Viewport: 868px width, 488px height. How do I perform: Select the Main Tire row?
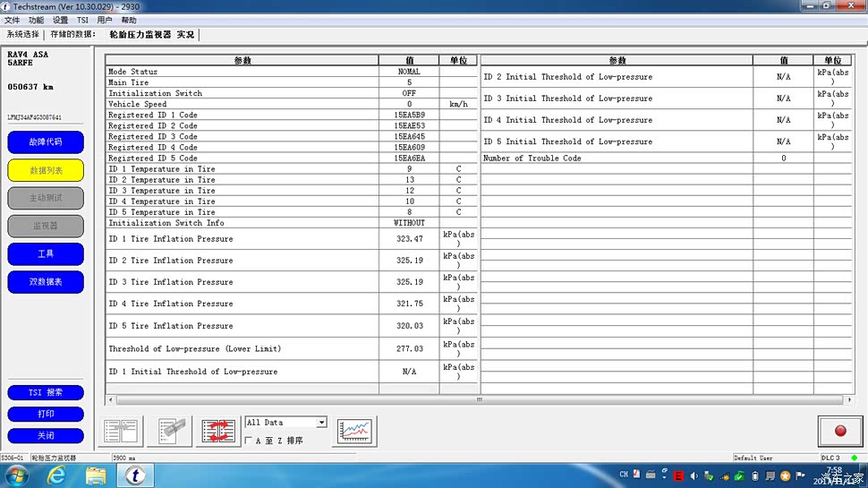point(291,82)
